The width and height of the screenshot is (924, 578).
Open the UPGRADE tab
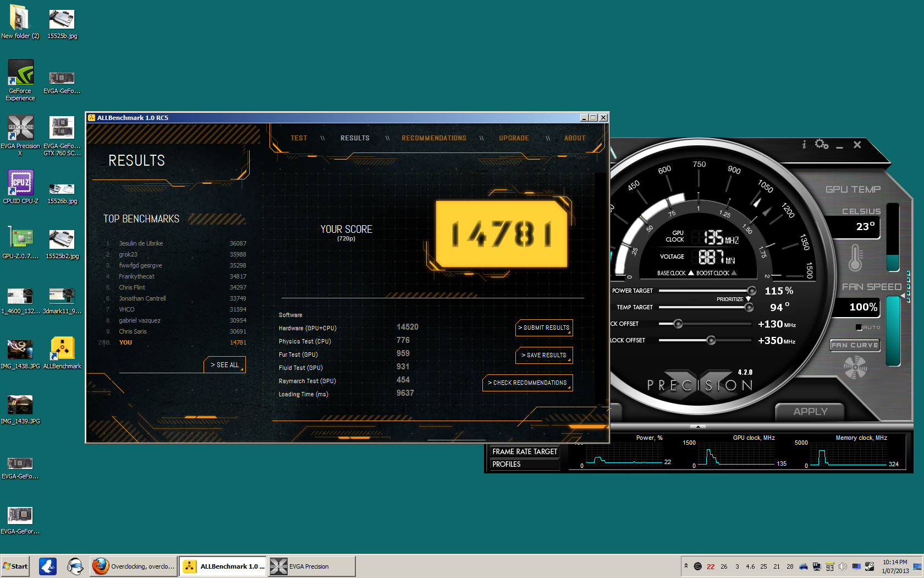[x=514, y=138]
